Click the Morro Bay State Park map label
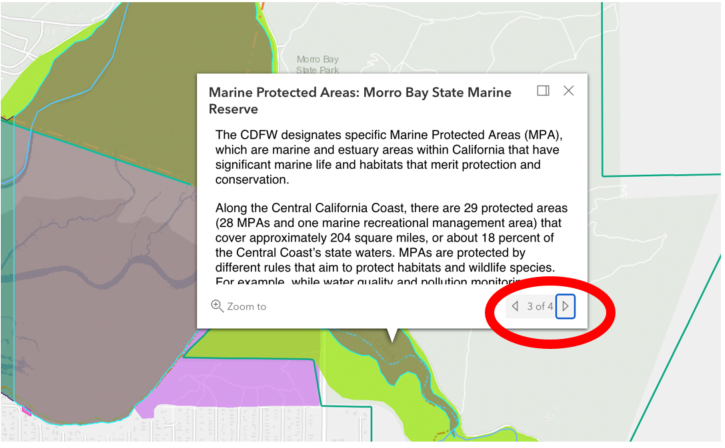The height and width of the screenshot is (448, 725). point(318,65)
